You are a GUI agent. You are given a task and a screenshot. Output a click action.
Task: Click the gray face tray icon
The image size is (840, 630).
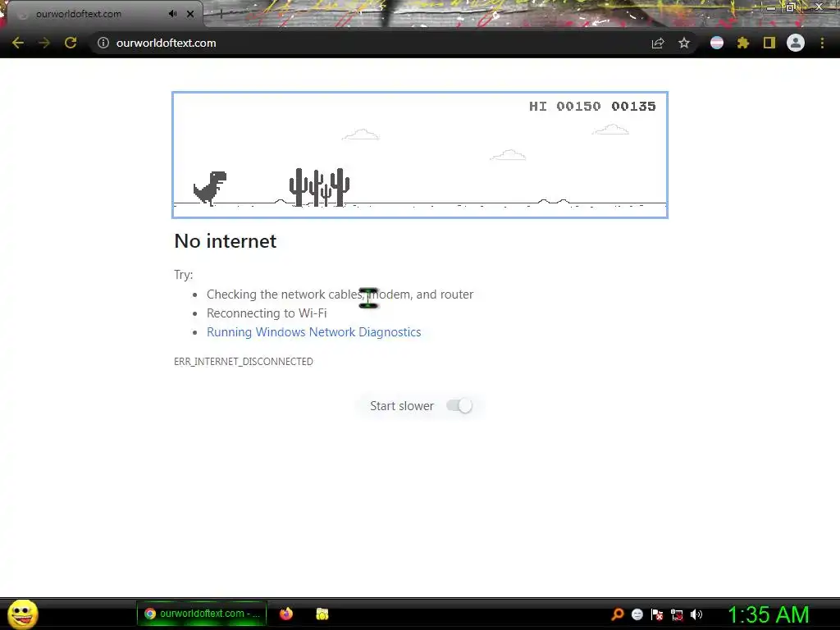pyautogui.click(x=637, y=614)
